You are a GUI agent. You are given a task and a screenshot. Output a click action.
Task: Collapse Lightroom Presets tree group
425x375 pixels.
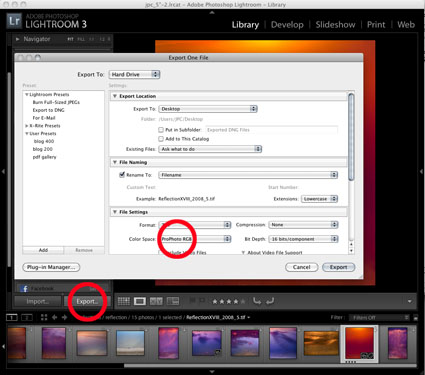(27, 95)
